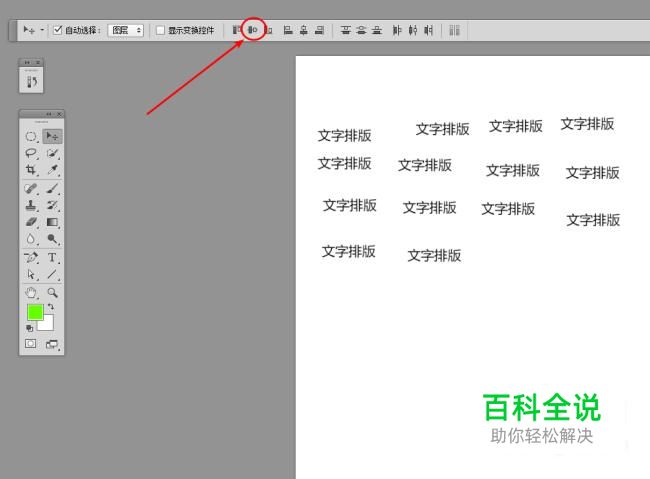The height and width of the screenshot is (479, 650).
Task: Open the white background color swatch
Action: 47,323
